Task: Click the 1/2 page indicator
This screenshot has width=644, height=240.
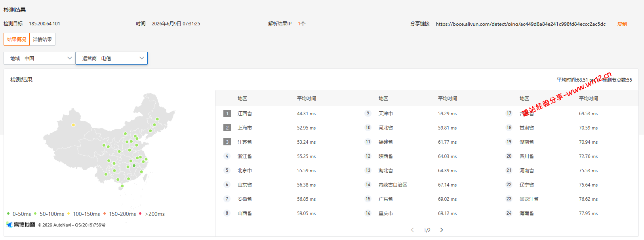Action: pyautogui.click(x=427, y=230)
